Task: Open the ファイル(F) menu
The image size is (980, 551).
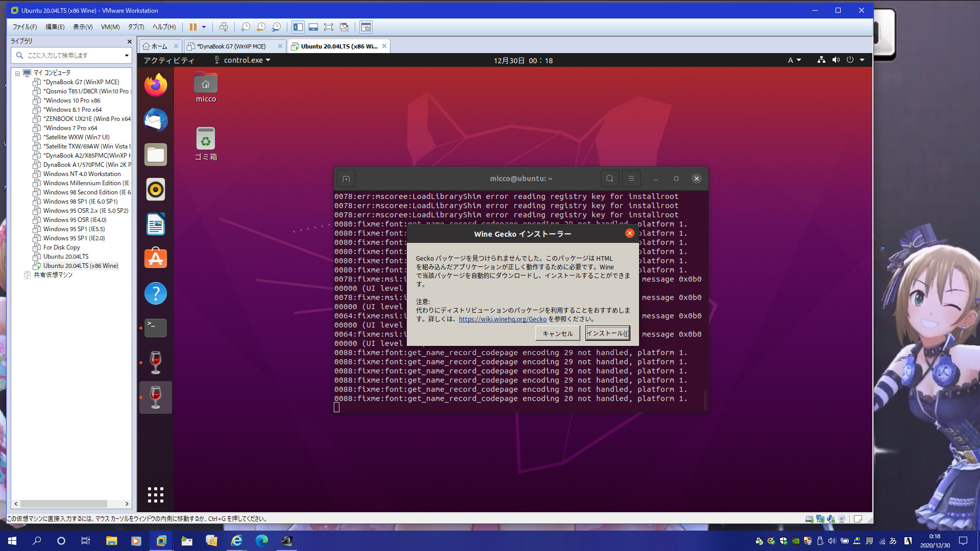Action: pos(24,27)
